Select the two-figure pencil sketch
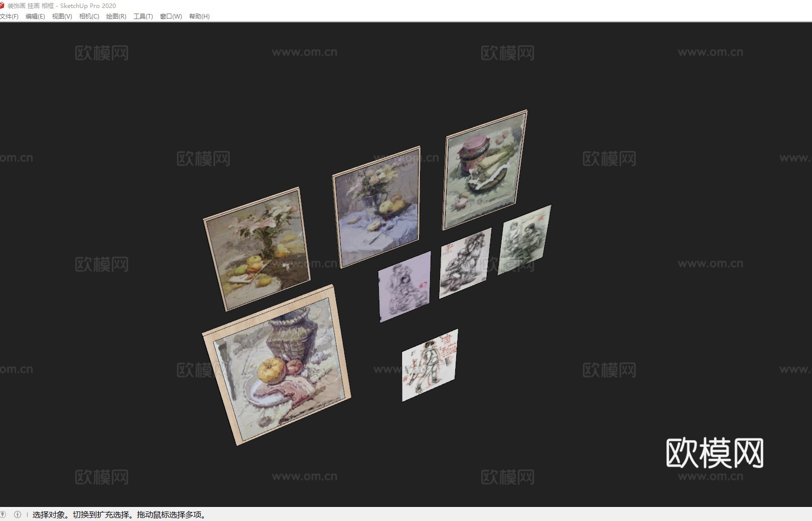This screenshot has height=521, width=812. (x=524, y=240)
